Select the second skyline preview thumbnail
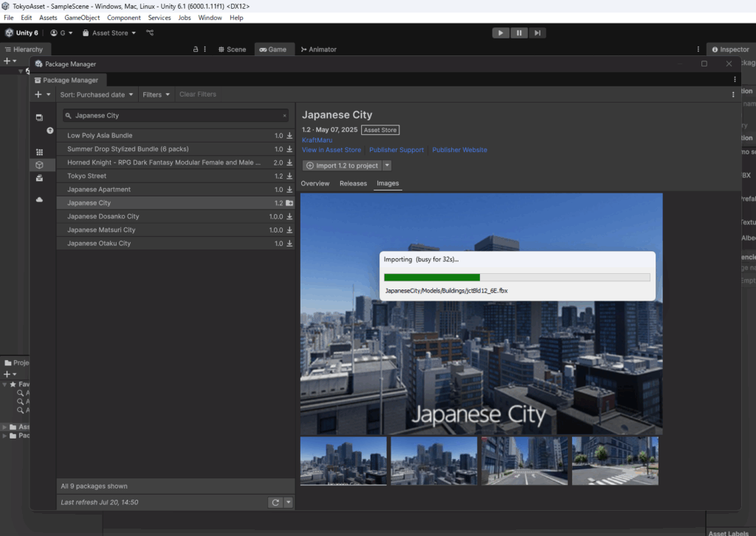756x536 pixels. tap(434, 461)
